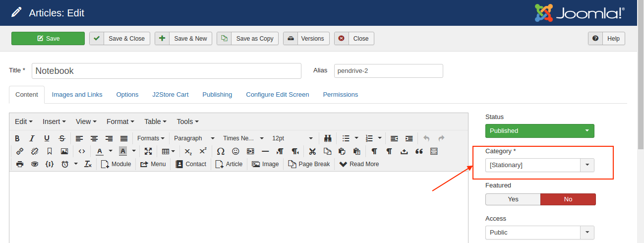The width and height of the screenshot is (644, 243).
Task: Apply strikethrough formatting
Action: click(62, 138)
